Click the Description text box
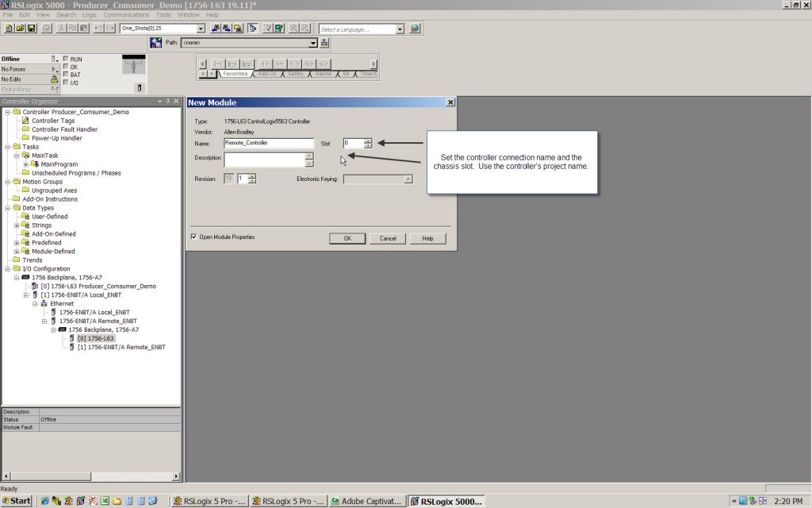The image size is (812, 508). click(266, 160)
